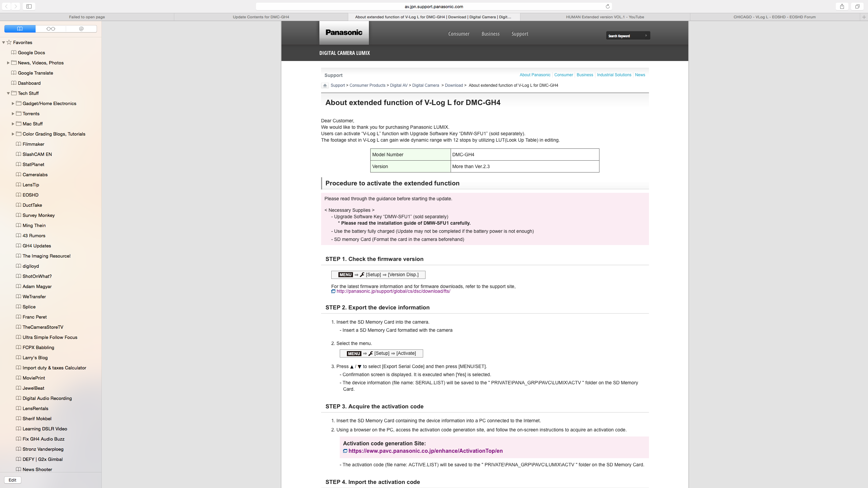Open the LensRentals bookmark

coord(35,408)
